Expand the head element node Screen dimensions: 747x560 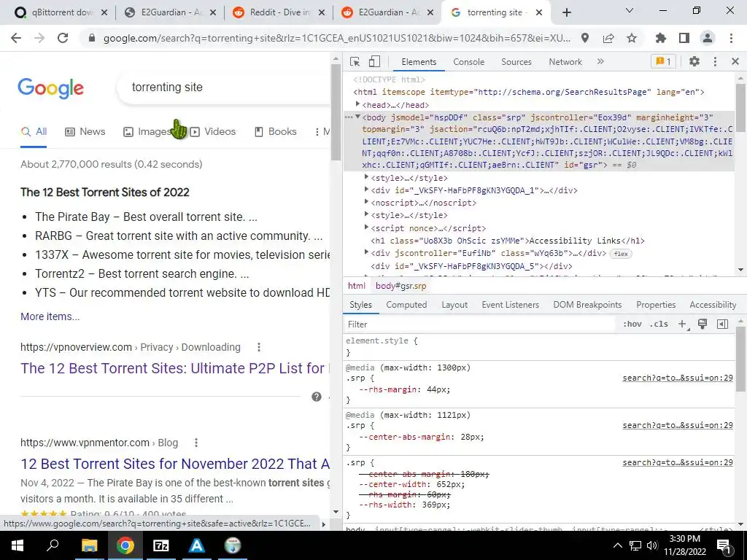[x=357, y=104]
